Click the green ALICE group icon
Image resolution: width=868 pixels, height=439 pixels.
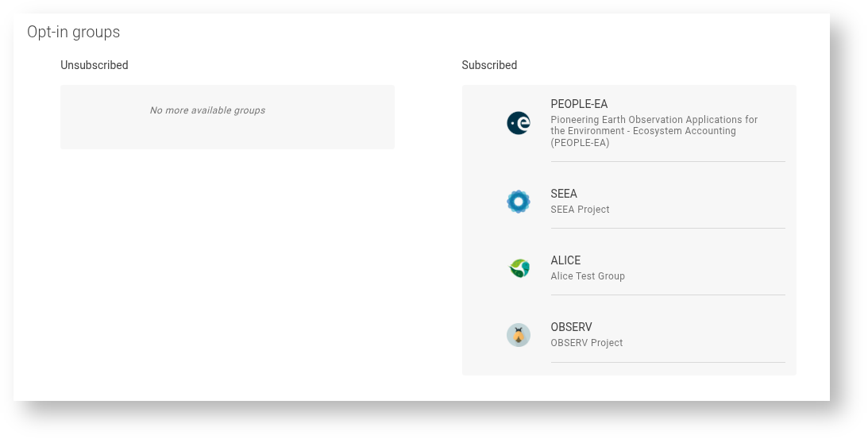(x=519, y=268)
